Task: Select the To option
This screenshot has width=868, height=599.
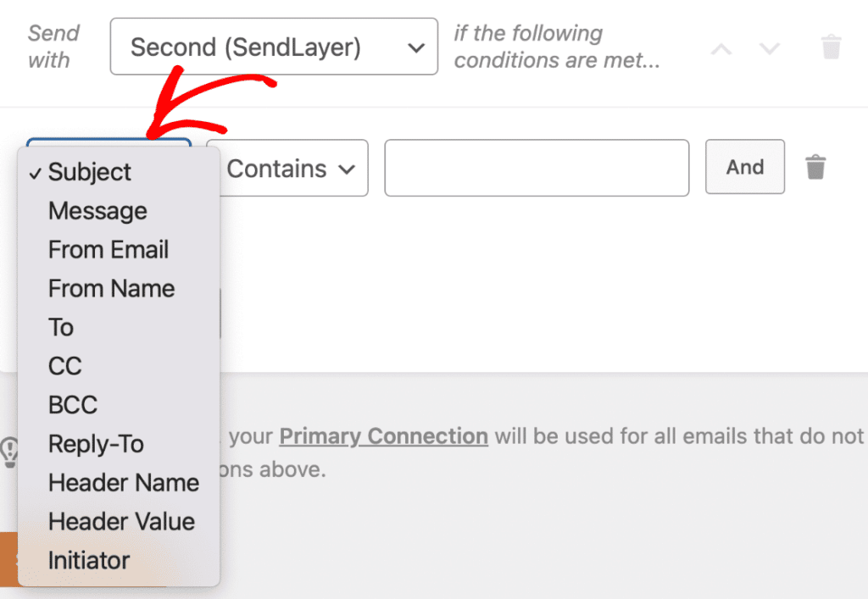Action: 59,327
